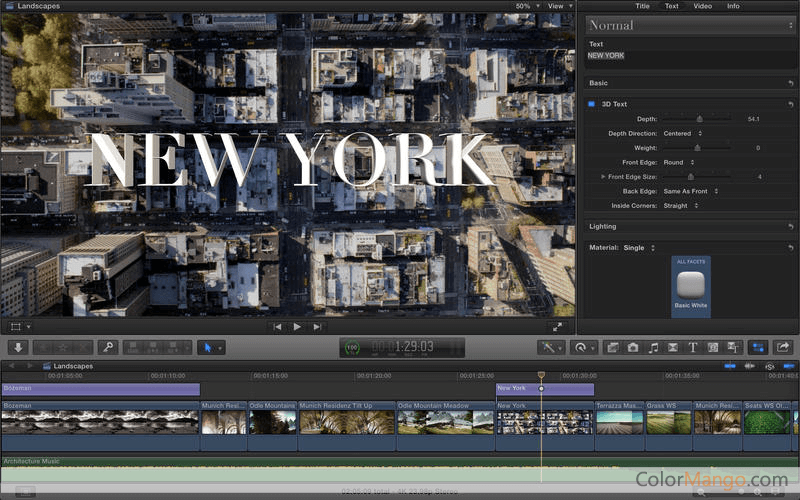
Task: Play the viewer clip
Action: point(297,327)
